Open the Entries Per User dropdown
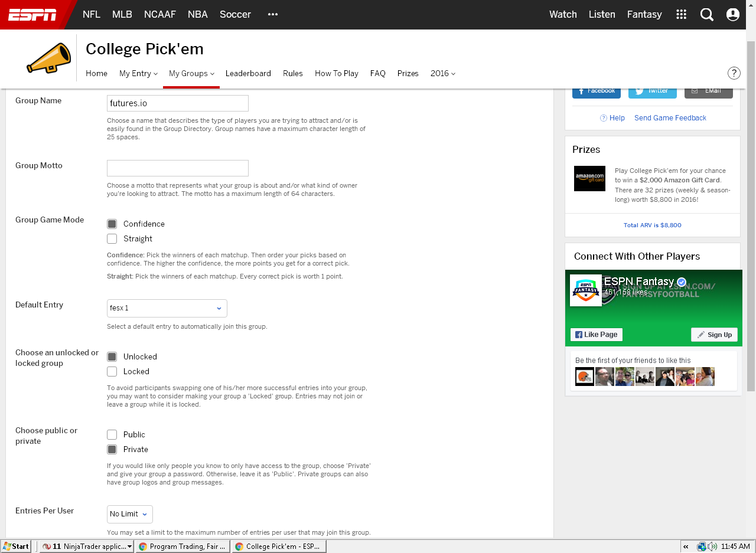This screenshot has width=756, height=553. coord(130,514)
